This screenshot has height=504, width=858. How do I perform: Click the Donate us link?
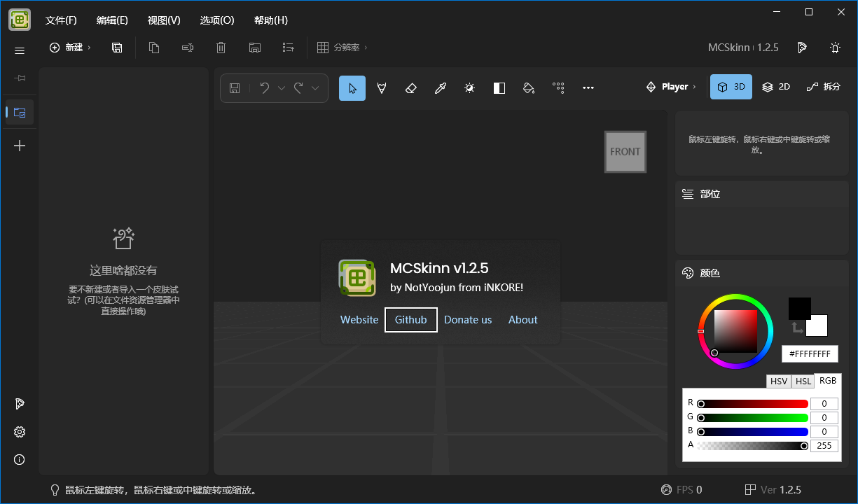tap(468, 320)
